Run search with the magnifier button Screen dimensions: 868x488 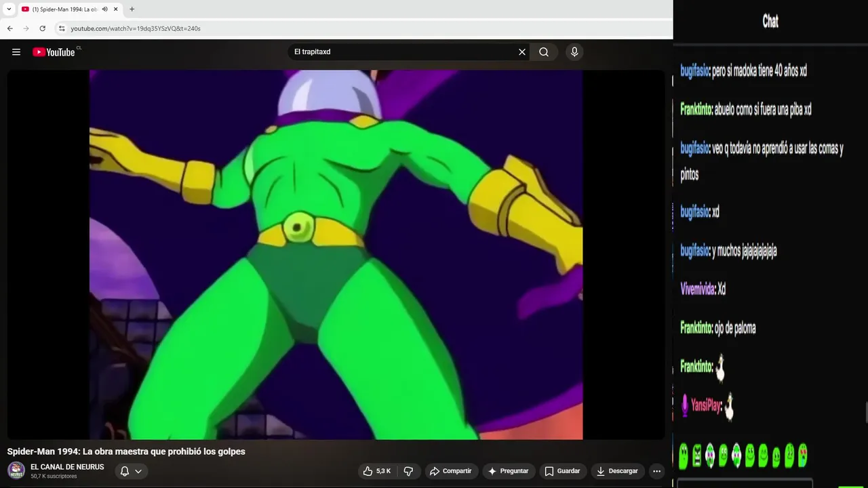[544, 52]
